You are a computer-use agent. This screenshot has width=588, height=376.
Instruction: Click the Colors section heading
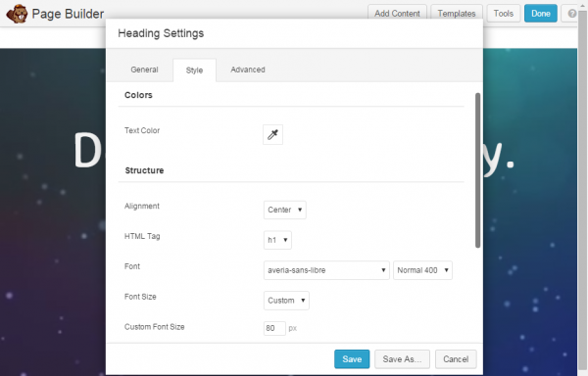tap(138, 95)
